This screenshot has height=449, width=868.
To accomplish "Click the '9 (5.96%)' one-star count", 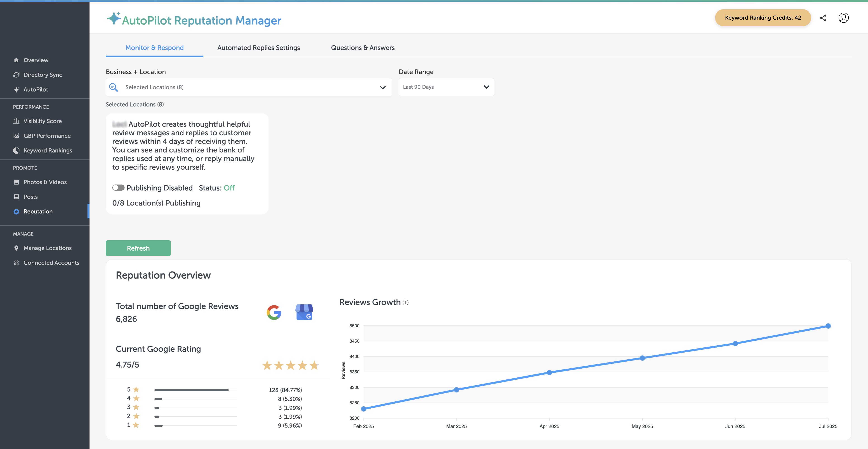I will [290, 426].
